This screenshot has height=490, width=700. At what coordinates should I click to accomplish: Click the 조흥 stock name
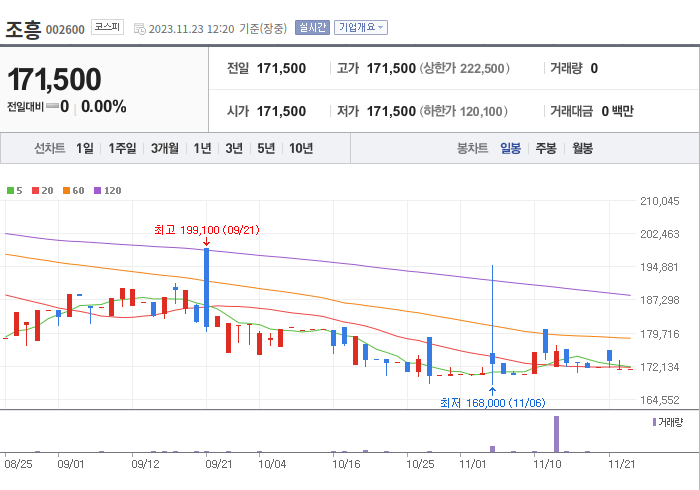[23, 29]
